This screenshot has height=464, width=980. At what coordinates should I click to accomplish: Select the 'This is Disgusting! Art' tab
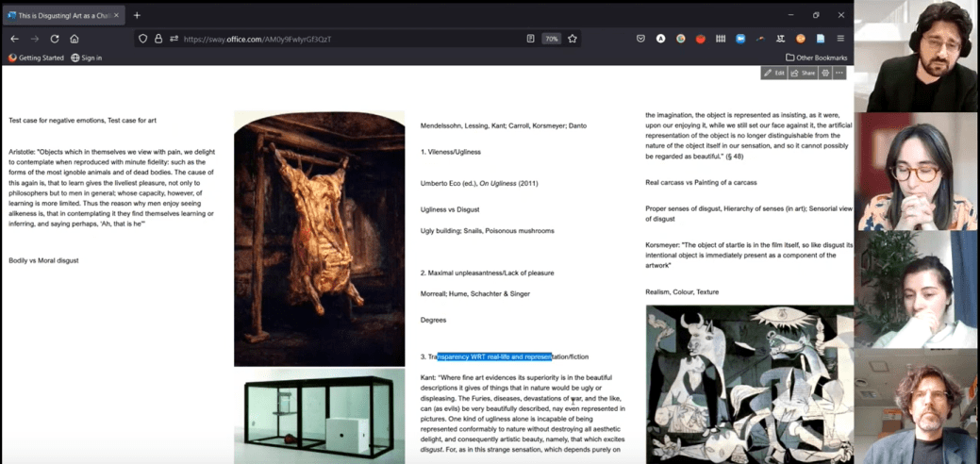tap(62, 15)
